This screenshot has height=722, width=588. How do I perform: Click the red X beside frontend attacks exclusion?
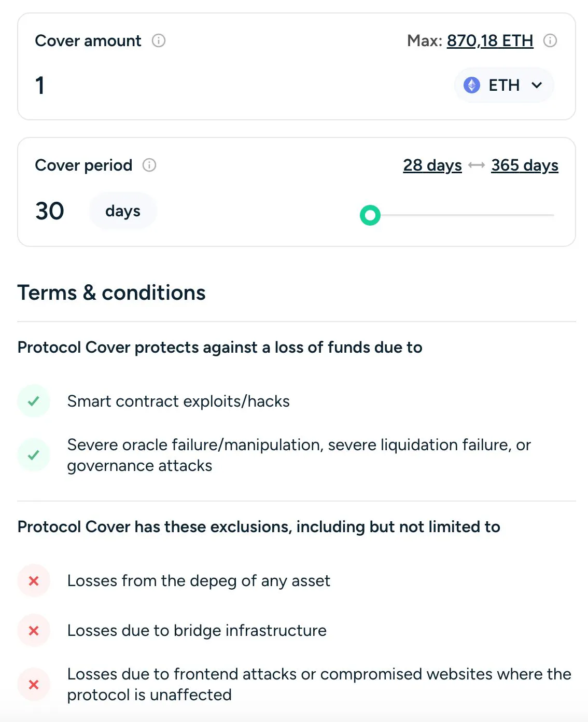33,685
